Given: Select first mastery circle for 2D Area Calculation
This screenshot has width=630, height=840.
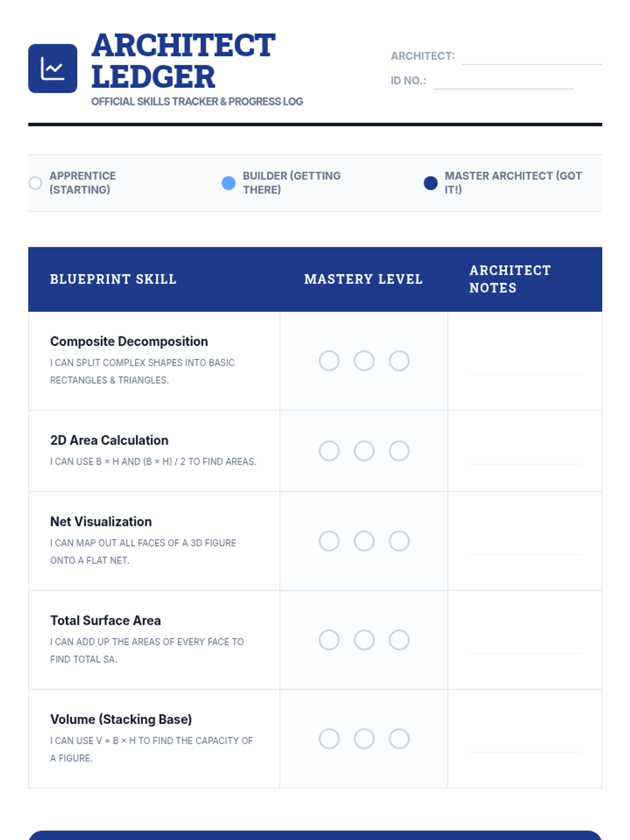Looking at the screenshot, I should point(329,451).
